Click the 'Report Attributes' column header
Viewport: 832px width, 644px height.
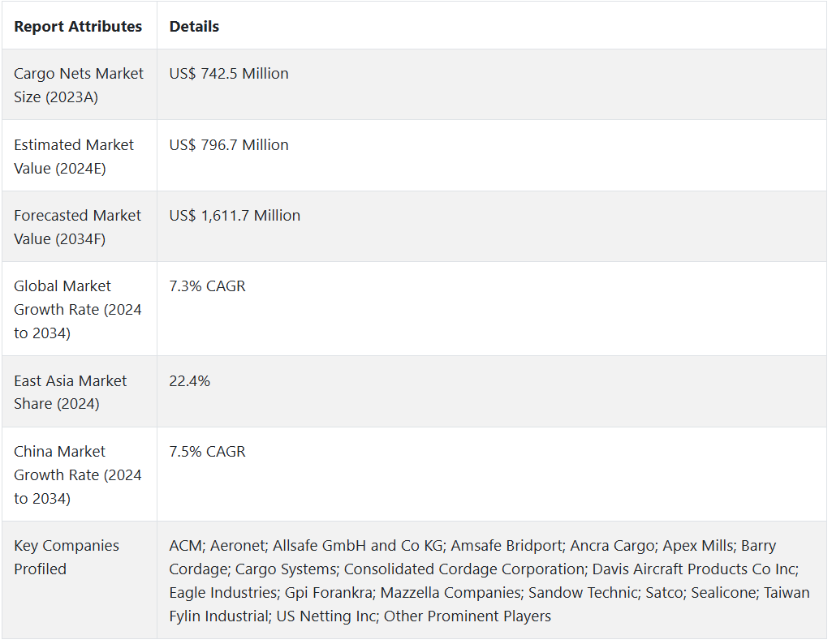[78, 27]
